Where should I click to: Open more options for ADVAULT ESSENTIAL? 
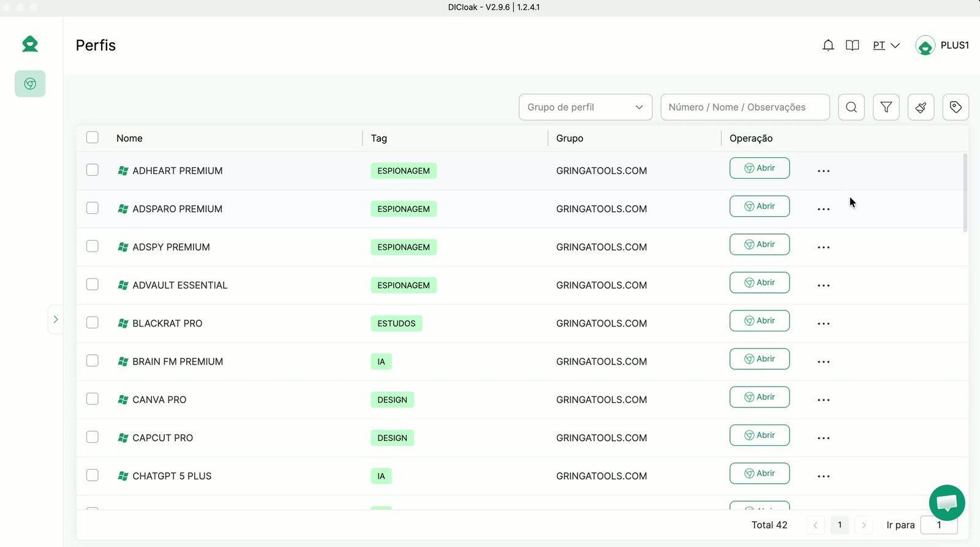[x=824, y=285]
